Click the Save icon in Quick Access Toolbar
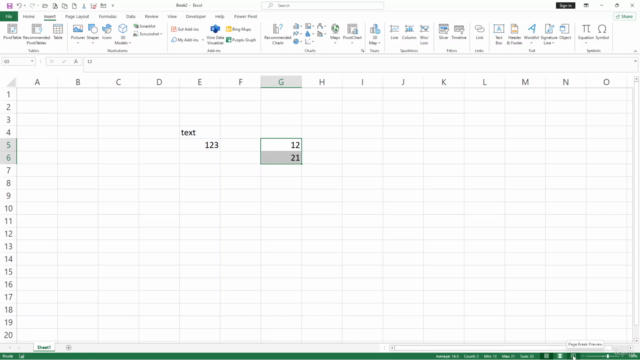The image size is (640, 360). [x=9, y=6]
